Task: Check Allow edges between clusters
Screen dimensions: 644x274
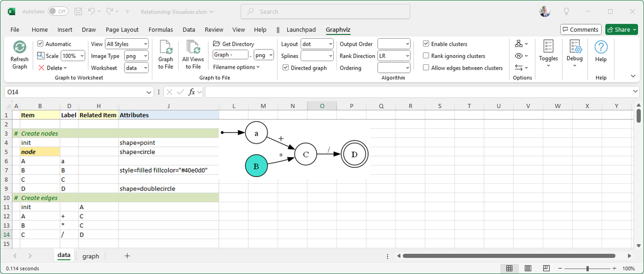Action: 426,68
